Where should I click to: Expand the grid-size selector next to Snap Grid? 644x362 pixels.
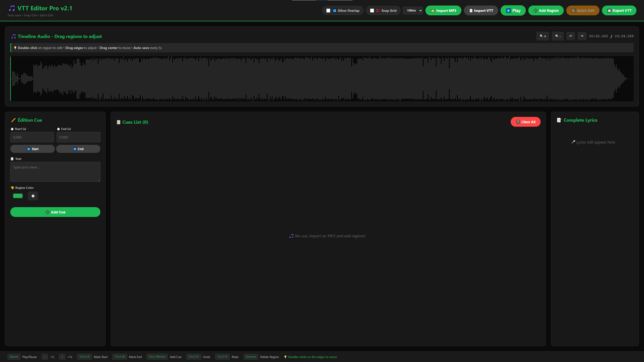click(413, 10)
